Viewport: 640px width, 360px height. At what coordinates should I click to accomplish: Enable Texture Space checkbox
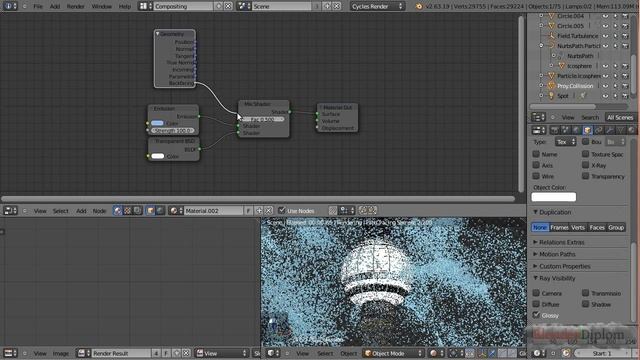(585, 154)
